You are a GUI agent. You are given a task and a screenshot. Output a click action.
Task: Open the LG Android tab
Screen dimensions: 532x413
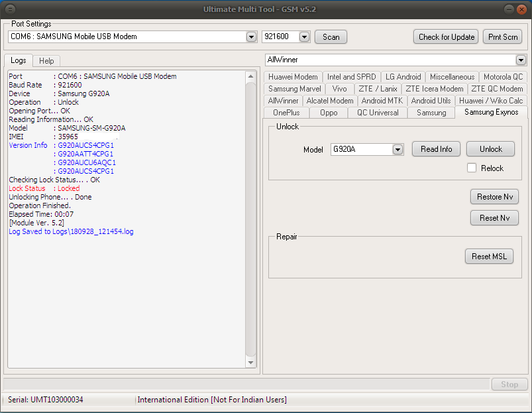(403, 77)
